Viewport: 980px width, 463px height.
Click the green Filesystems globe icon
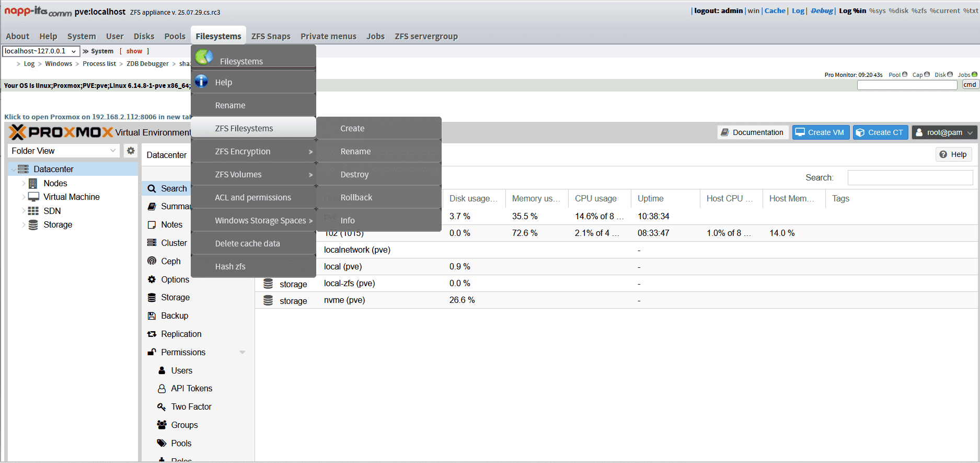point(204,57)
